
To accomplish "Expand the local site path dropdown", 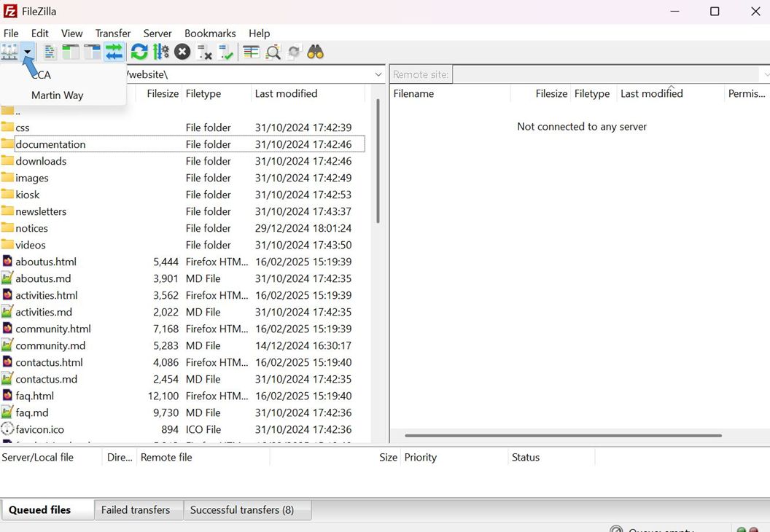I will click(x=378, y=74).
